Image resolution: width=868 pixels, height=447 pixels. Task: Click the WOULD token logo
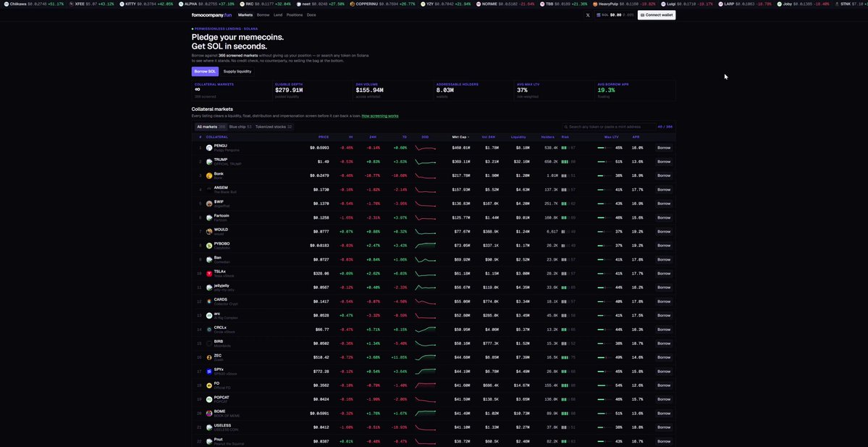pos(209,232)
